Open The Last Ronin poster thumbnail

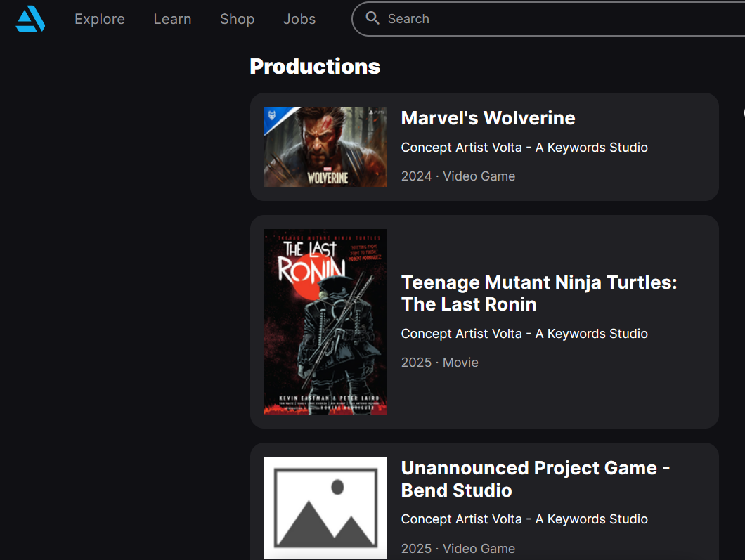point(325,322)
